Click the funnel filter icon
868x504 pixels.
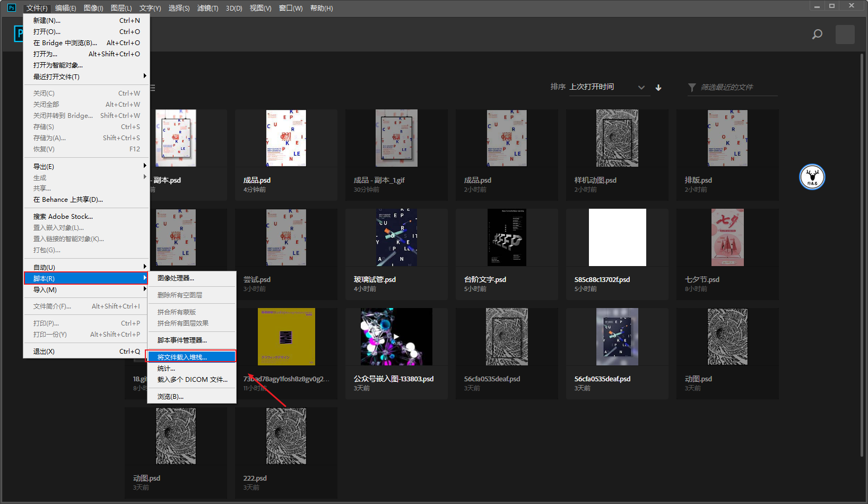[x=692, y=87]
